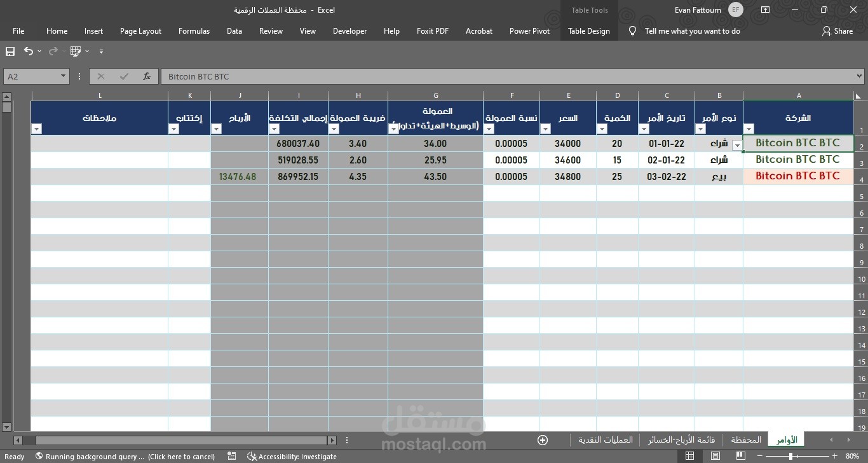Screen dimensions: 868x463
Task: Customize the Quick Access Toolbar dropdown
Action: coord(101,51)
